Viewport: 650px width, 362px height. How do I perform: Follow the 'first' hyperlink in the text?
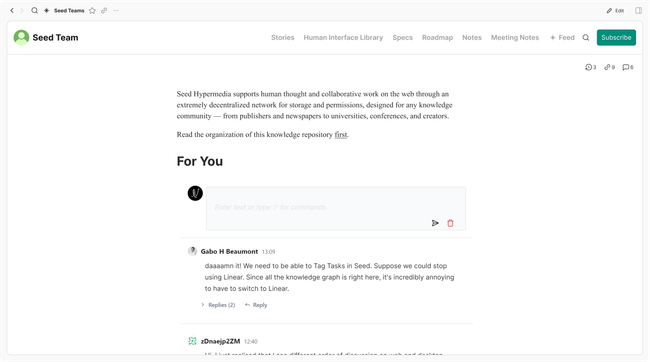[x=341, y=134]
